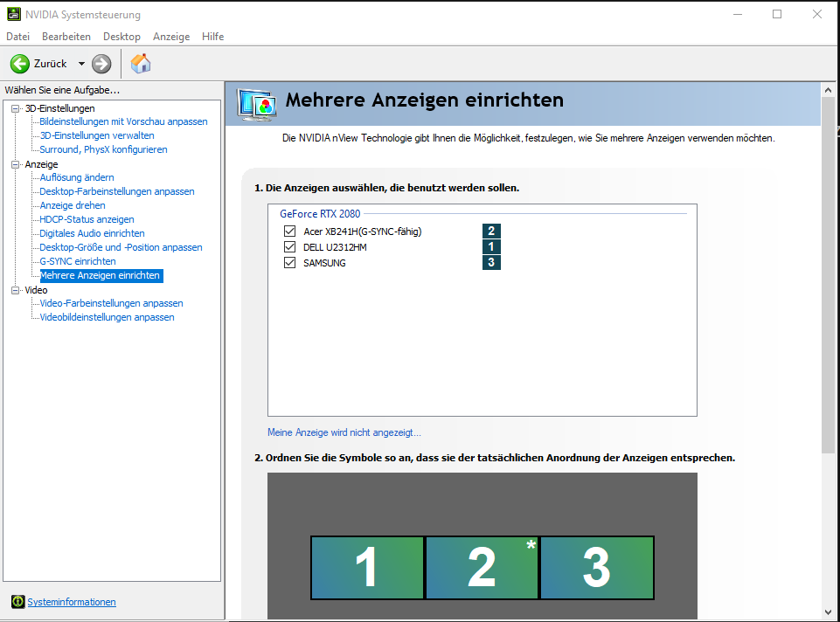Click the Video category label

click(36, 290)
